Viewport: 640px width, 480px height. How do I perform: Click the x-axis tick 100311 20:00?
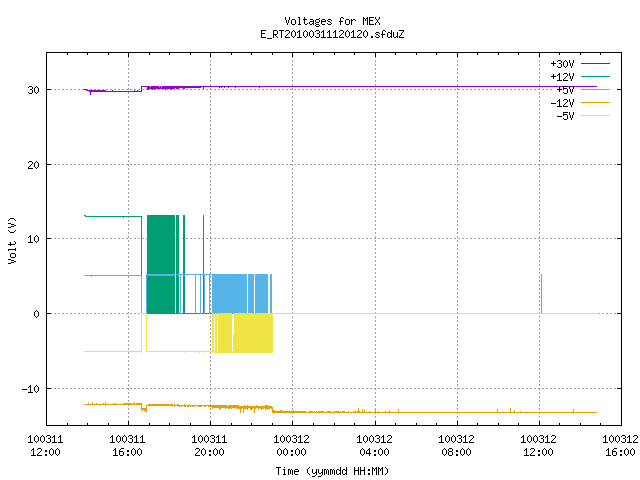(x=209, y=446)
